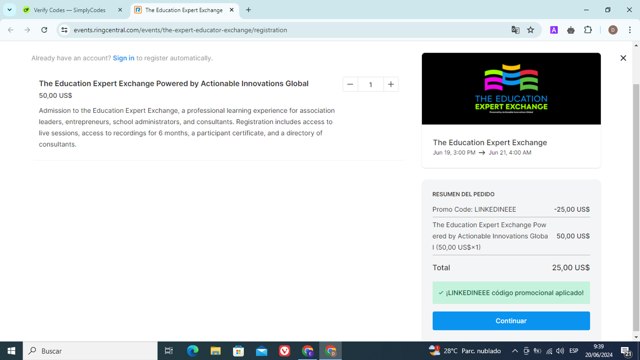Click the RESUMEN DEL PEDIDO heading
640x360 pixels.
pyautogui.click(x=463, y=194)
